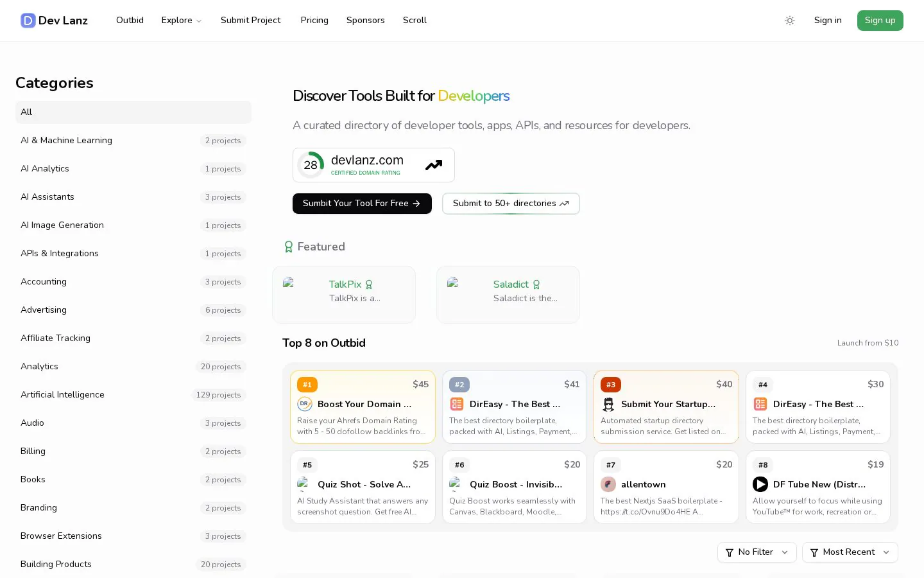This screenshot has width=924, height=578.
Task: Click Submit to 50+ directories button
Action: pyautogui.click(x=511, y=204)
